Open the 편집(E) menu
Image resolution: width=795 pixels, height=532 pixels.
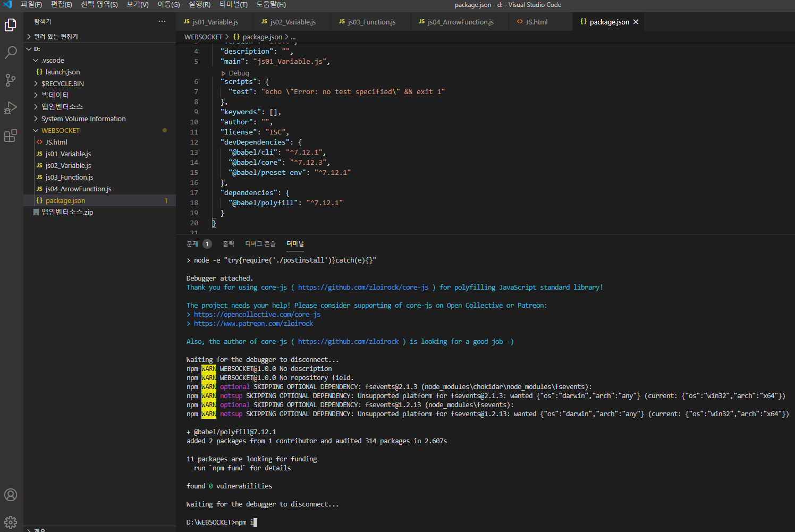(62, 4)
